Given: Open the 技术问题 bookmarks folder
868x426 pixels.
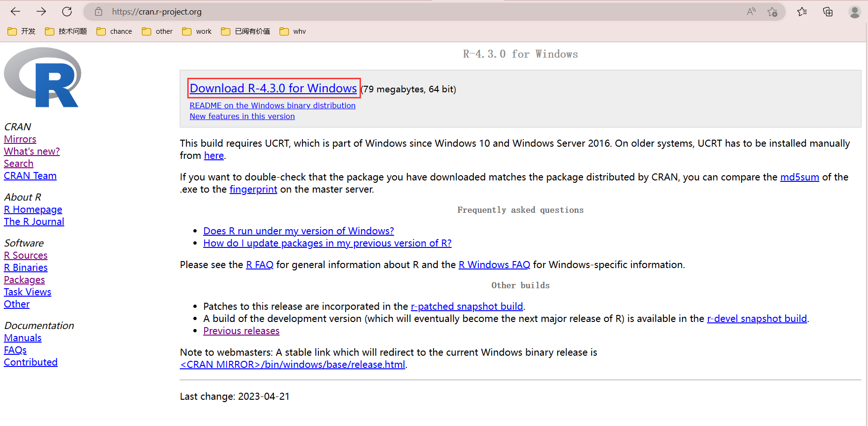Looking at the screenshot, I should [x=66, y=31].
